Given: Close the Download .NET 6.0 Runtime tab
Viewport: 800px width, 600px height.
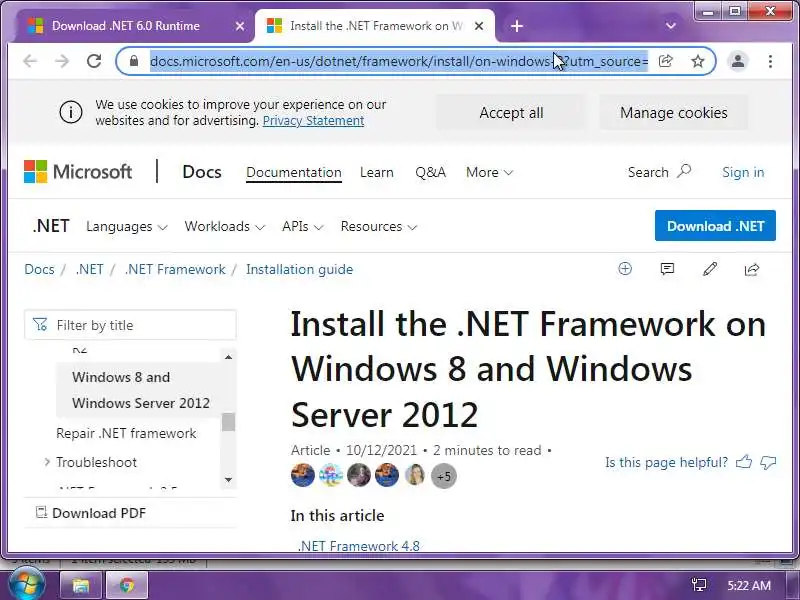Looking at the screenshot, I should coord(240,26).
